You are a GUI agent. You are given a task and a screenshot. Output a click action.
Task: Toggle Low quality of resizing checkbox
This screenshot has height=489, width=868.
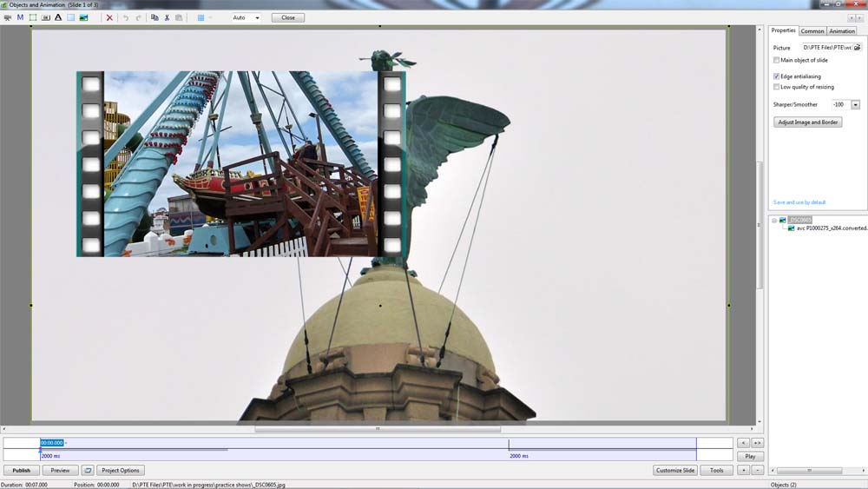click(x=777, y=87)
